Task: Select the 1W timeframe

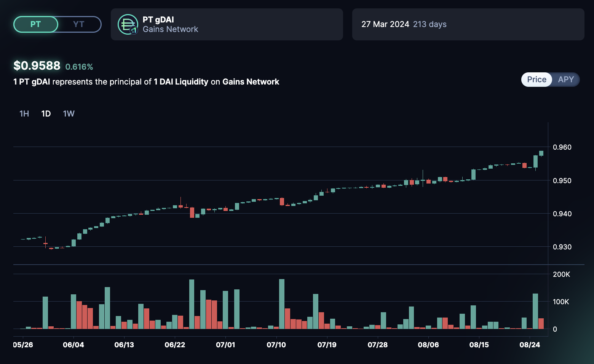Action: point(69,114)
